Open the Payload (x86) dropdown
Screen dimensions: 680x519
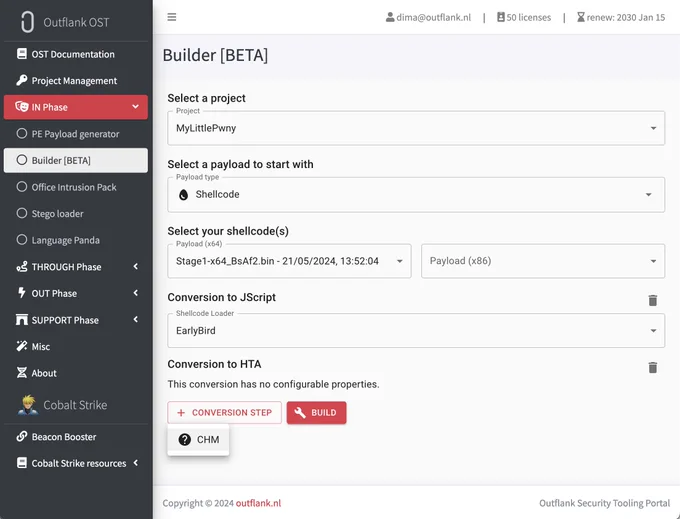point(543,261)
